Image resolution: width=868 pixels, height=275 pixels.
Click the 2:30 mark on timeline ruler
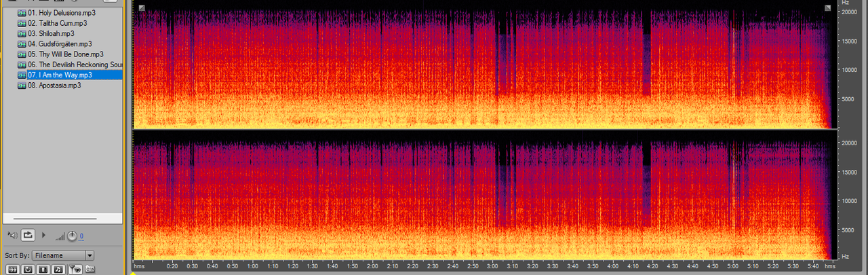[433, 267]
